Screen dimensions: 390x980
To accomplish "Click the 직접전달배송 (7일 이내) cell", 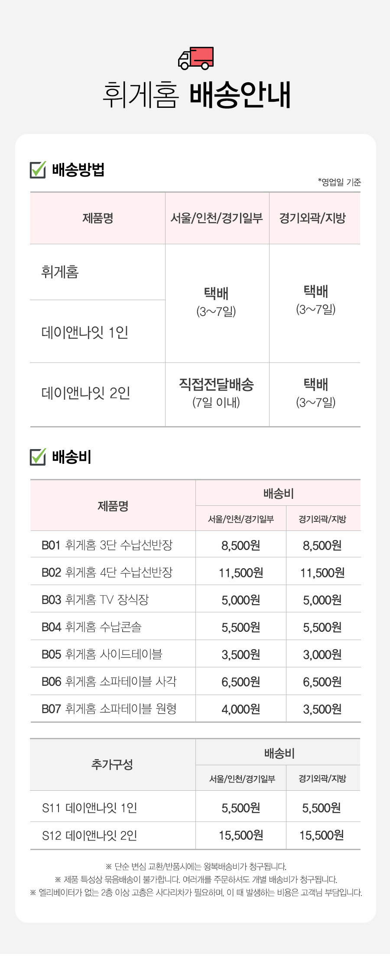I will 217,393.
